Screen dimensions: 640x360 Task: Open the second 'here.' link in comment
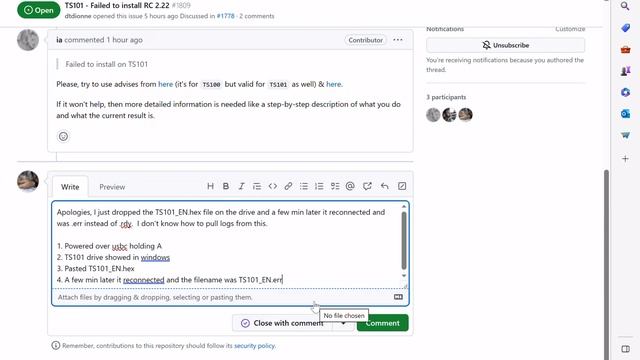click(334, 84)
